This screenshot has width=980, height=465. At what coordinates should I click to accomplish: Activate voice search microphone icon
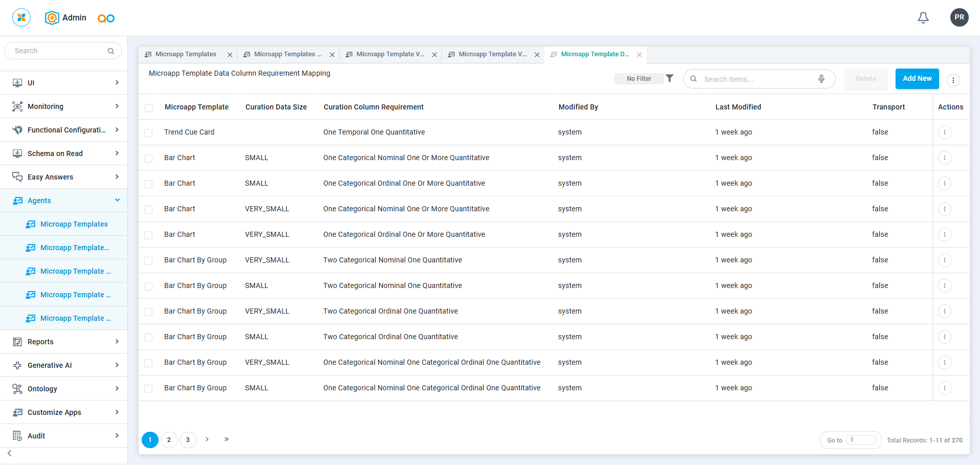click(x=821, y=79)
